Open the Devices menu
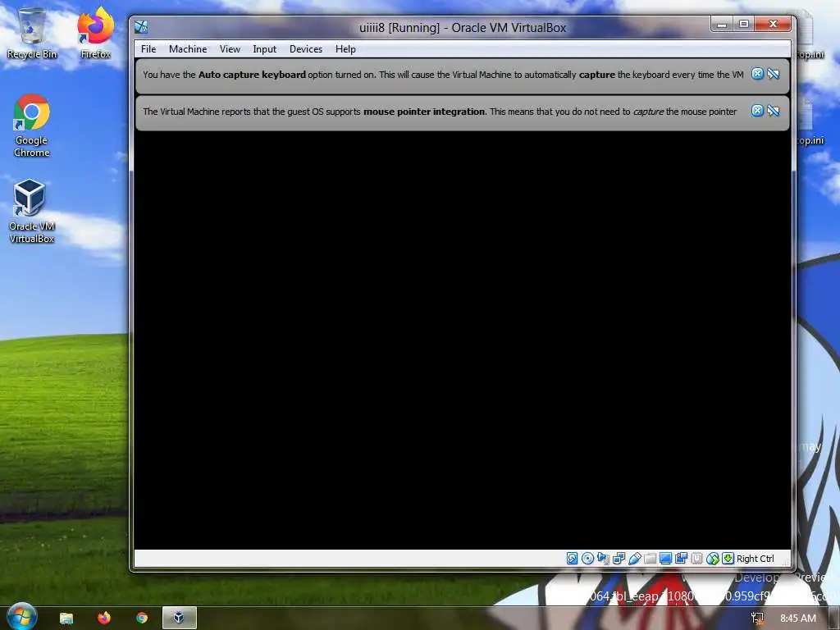 pyautogui.click(x=306, y=48)
